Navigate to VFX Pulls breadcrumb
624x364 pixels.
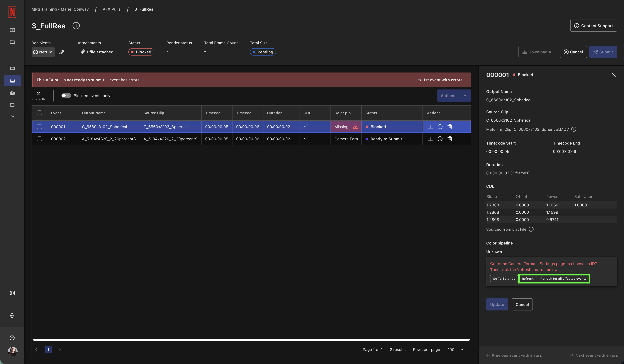(x=111, y=9)
